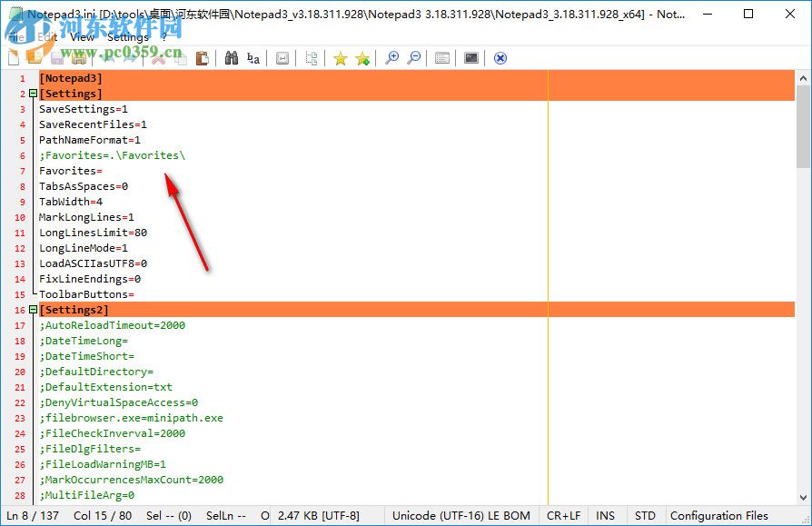Click the SaveRecentFiles=1 line
812x526 pixels.
[94, 124]
